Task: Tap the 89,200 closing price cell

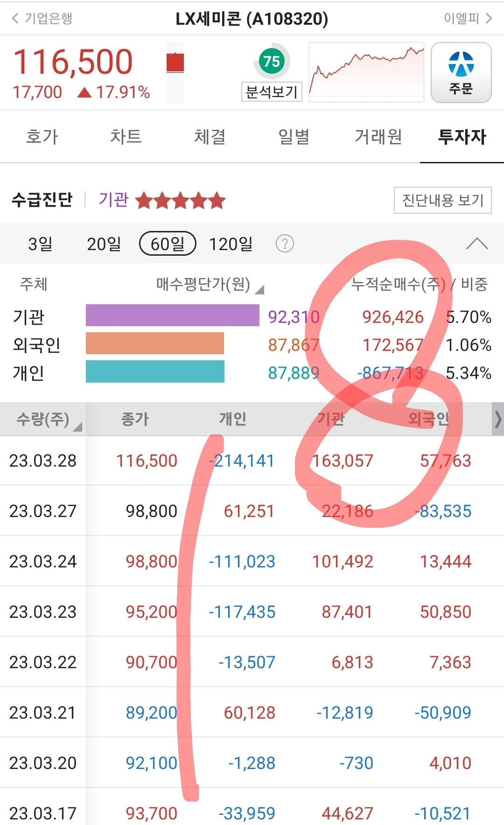Action: pyautogui.click(x=151, y=713)
